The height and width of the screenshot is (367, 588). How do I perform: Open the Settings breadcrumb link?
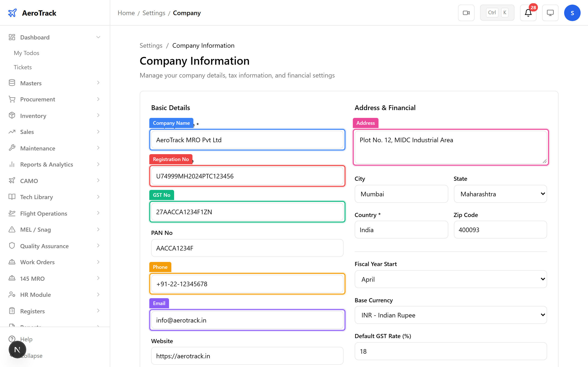[154, 13]
